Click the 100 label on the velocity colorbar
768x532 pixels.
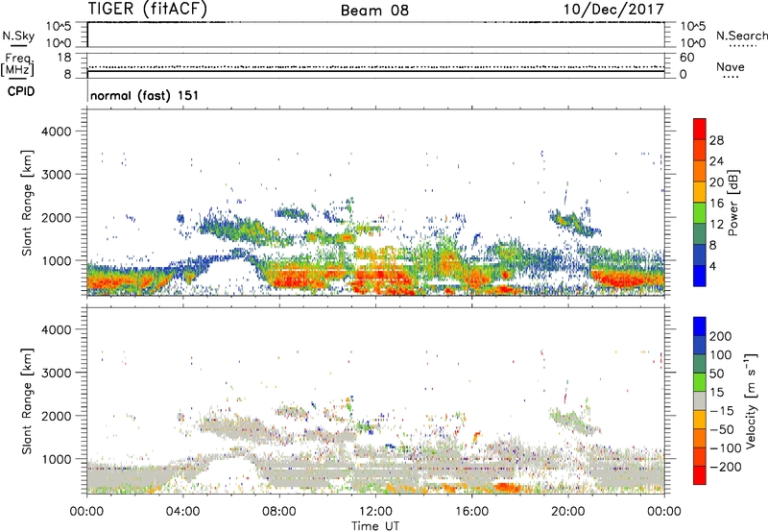pyautogui.click(x=721, y=354)
